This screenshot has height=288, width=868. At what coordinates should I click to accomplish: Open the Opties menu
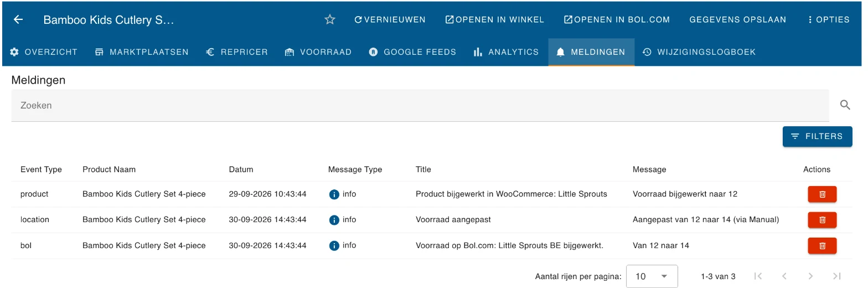tap(828, 19)
